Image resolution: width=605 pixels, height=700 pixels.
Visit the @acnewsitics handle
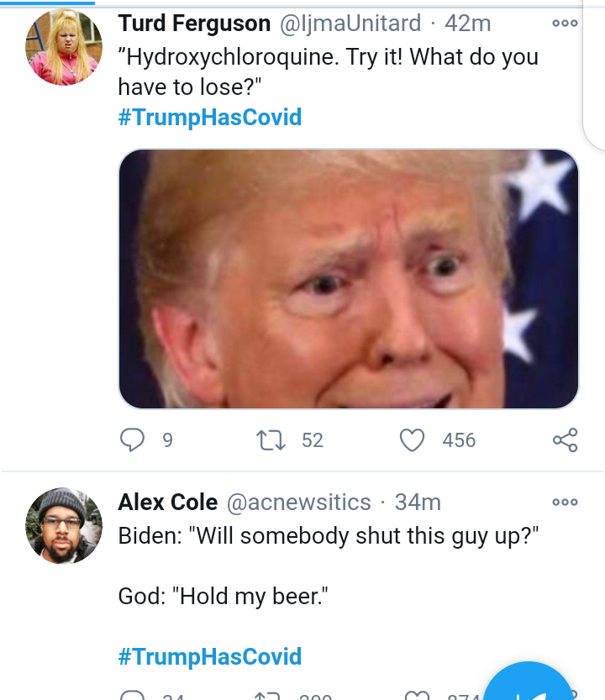299,503
